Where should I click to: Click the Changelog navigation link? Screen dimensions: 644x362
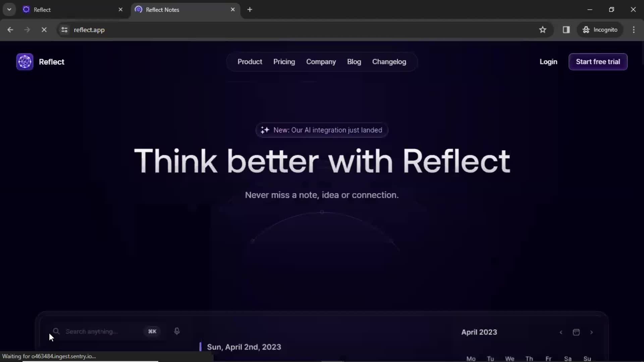[389, 61]
